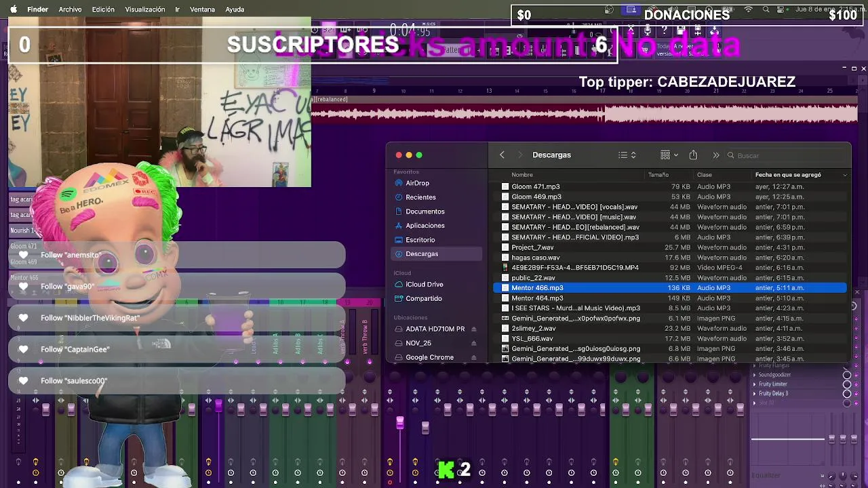Sort Finder list by Clase column
This screenshot has height=488, width=868.
(x=705, y=175)
